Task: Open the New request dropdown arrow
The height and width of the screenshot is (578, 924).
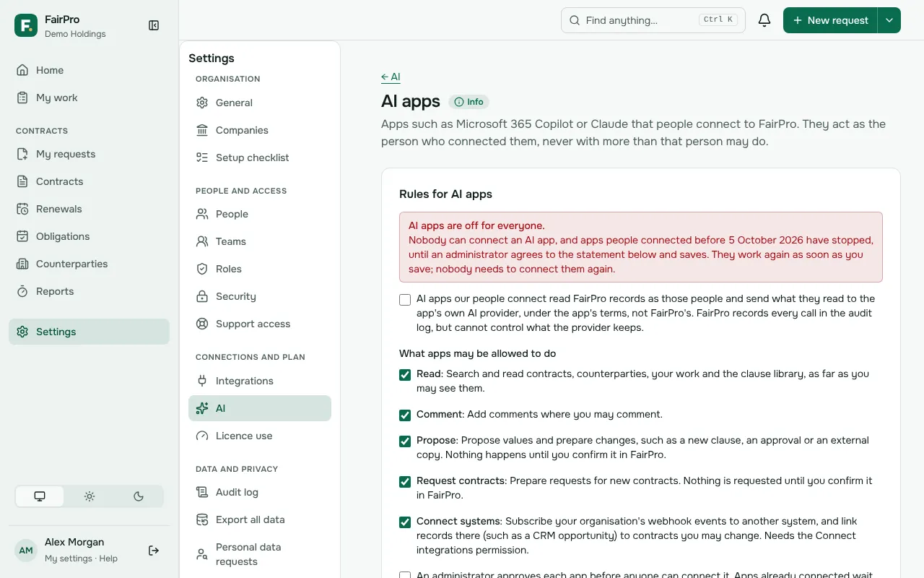Action: 889,20
